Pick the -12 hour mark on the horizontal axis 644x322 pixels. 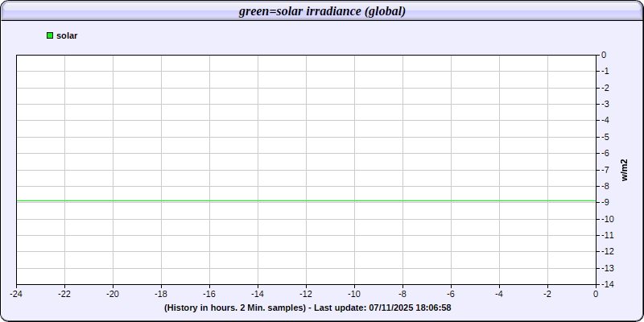tap(306, 294)
